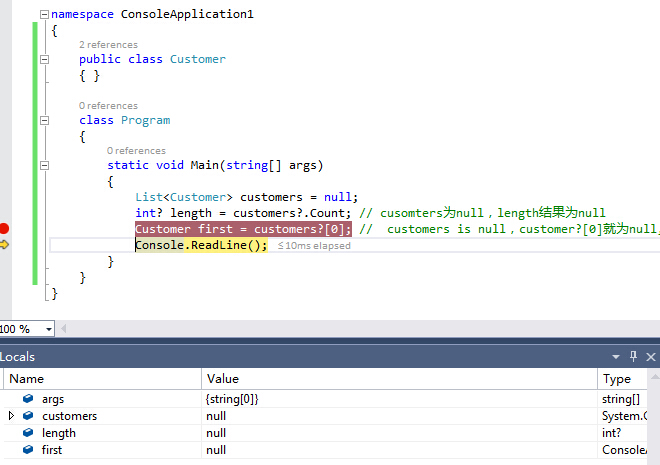Select the length variable icon in Locals
Image resolution: width=660 pixels, height=465 pixels.
[28, 432]
